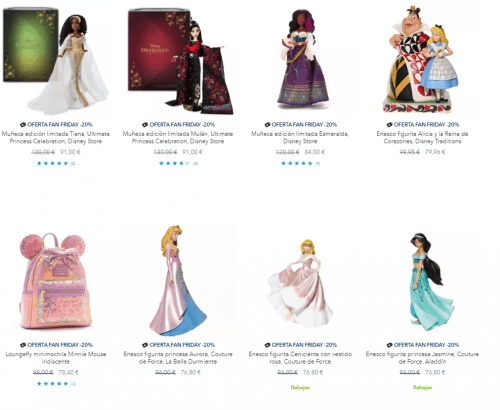Open the Tiana limited edition doll image
Image resolution: width=500 pixels, height=410 pixels.
click(56, 61)
